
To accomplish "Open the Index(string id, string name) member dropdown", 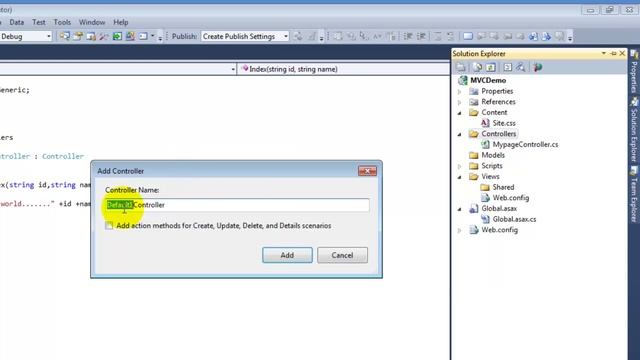I will tap(343, 69).
